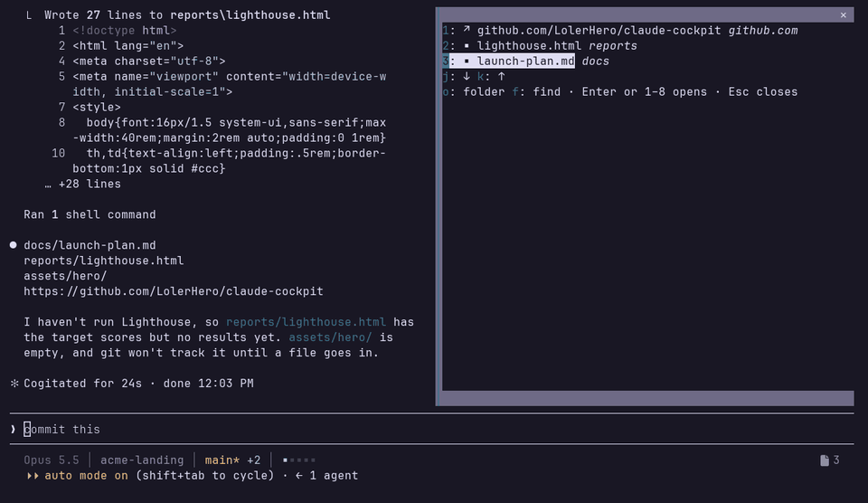
Task: Toggle 'auto mode on' indicator
Action: point(86,476)
